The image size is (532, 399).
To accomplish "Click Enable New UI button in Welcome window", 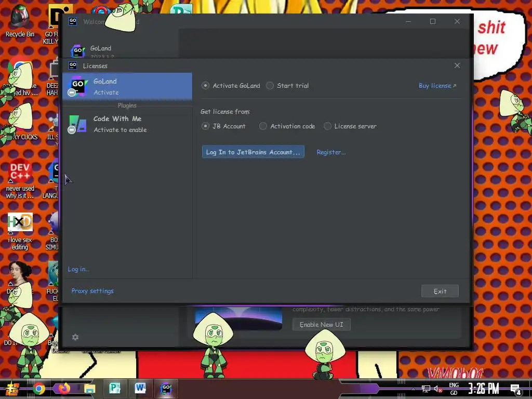I will 321,325.
